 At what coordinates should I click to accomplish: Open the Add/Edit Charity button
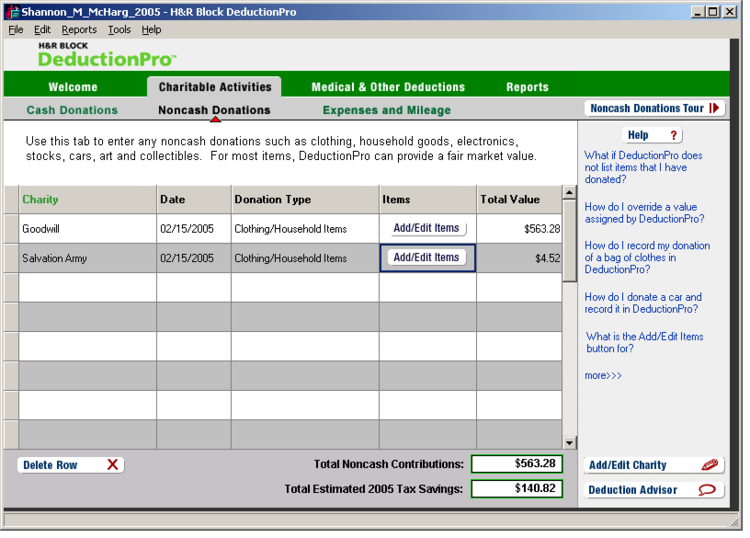(653, 465)
